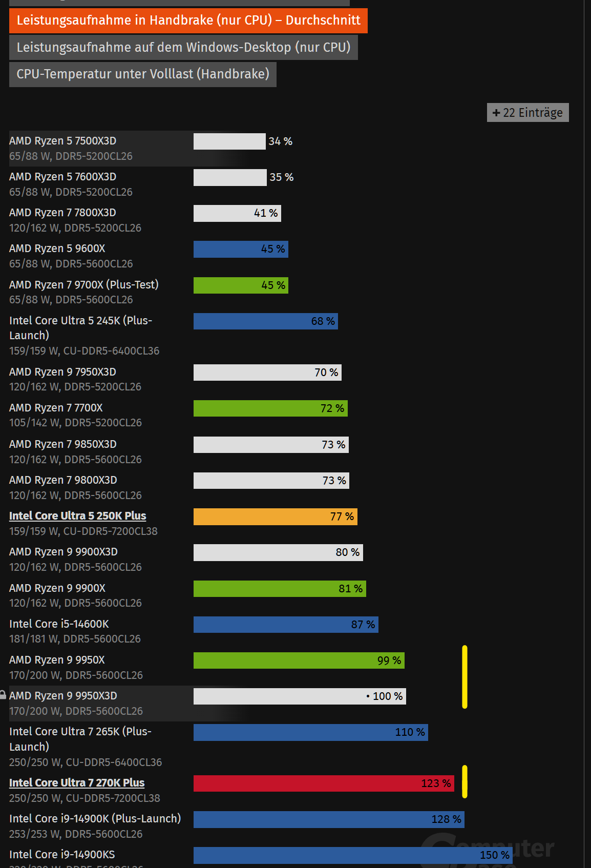
Task: Click the 80 % bar of Ryzen 9 9900X3D
Action: [278, 552]
